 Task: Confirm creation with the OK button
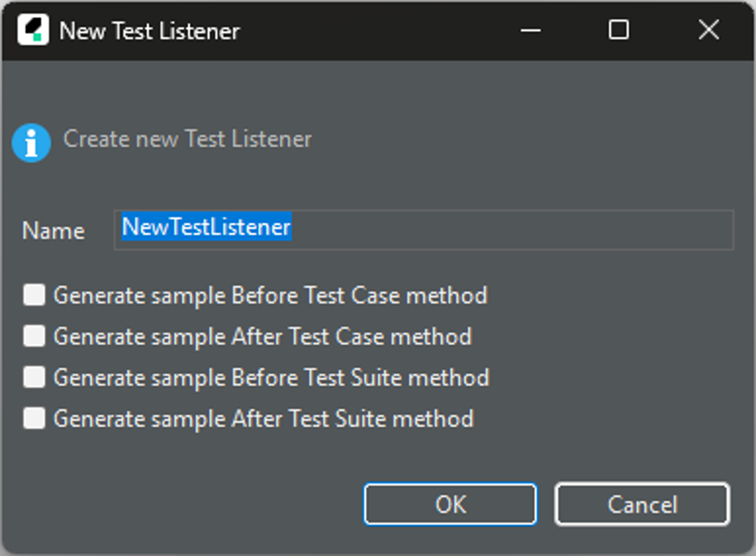[x=450, y=504]
